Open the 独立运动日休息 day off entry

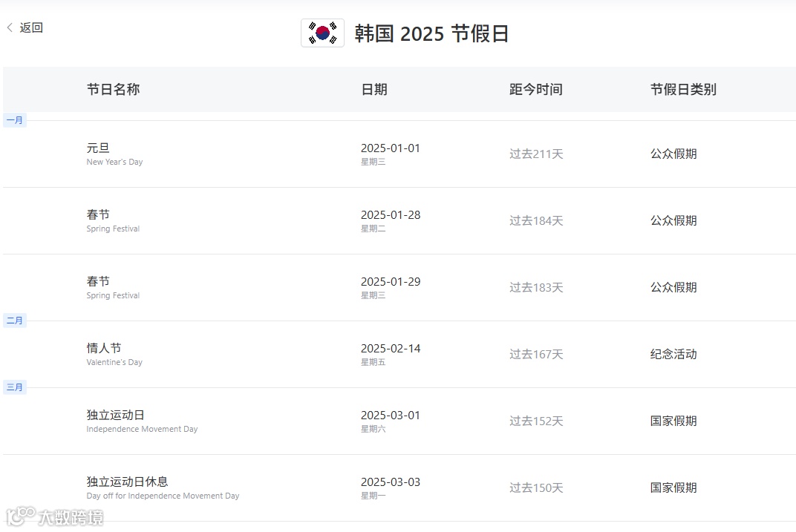(x=399, y=488)
